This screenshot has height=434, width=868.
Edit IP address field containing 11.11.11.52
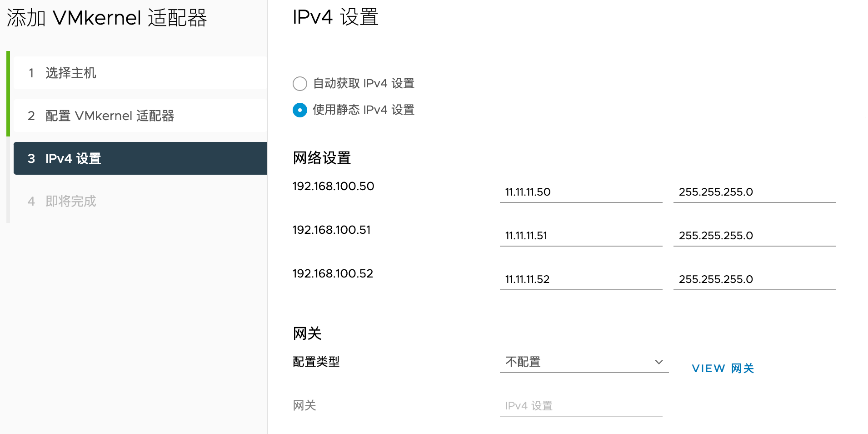coord(581,279)
